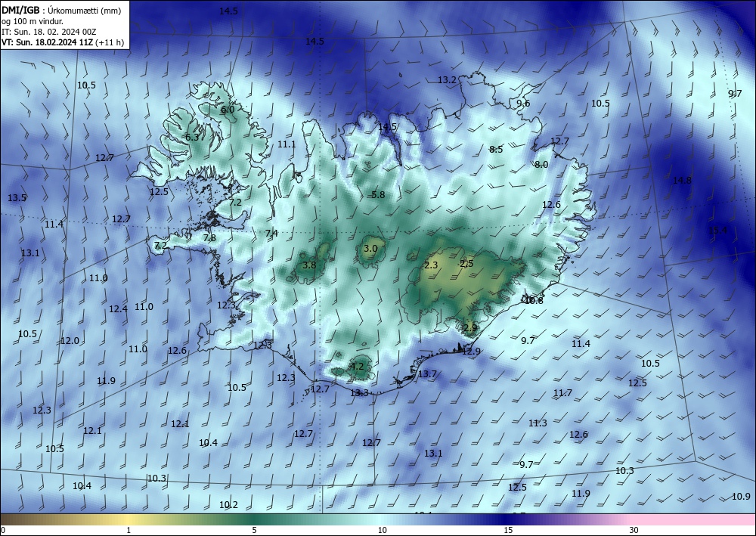
Task: Click the '10' tick label on the color scale
Action: [383, 530]
